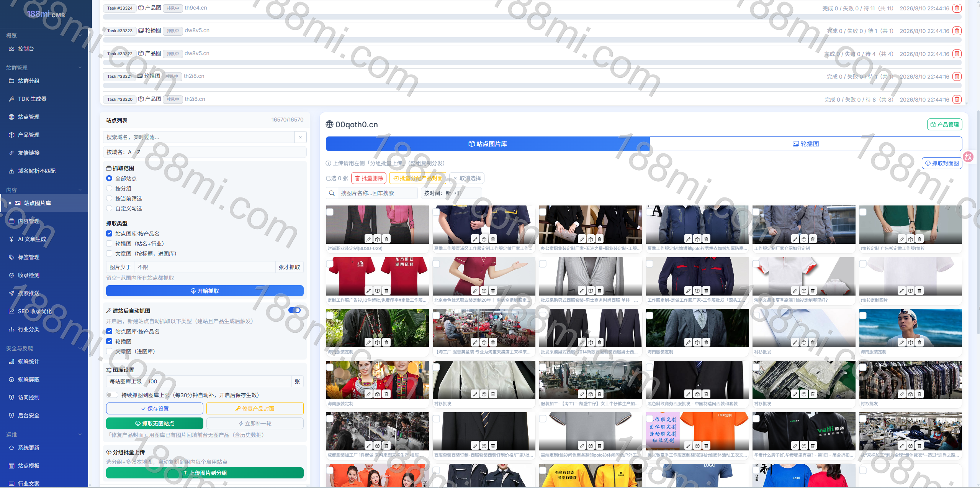Click the floating translate icon at right edge
The height and width of the screenshot is (488, 980).
(x=968, y=157)
